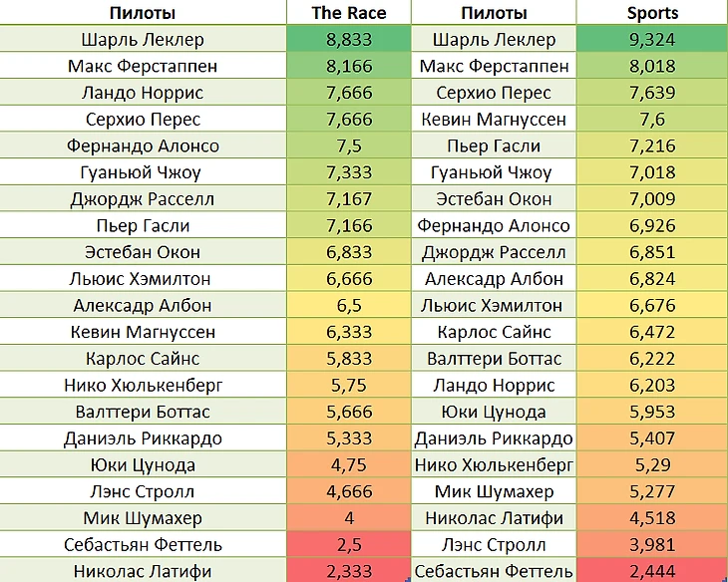Select Карлос Сайнс in the right column
The width and height of the screenshot is (728, 582).
click(x=494, y=332)
